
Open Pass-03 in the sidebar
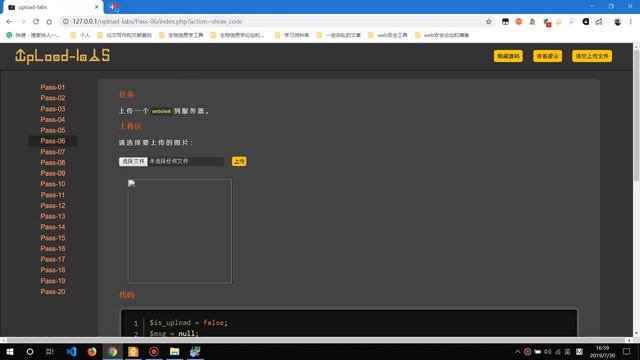(x=53, y=109)
